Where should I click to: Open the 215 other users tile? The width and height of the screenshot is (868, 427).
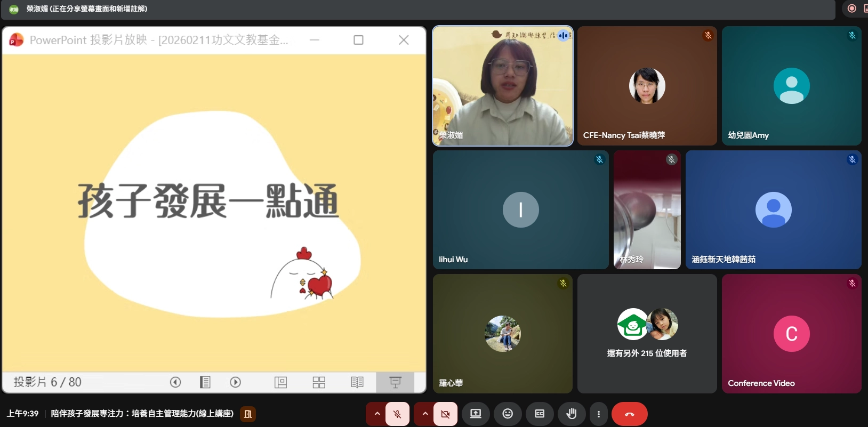pyautogui.click(x=647, y=334)
